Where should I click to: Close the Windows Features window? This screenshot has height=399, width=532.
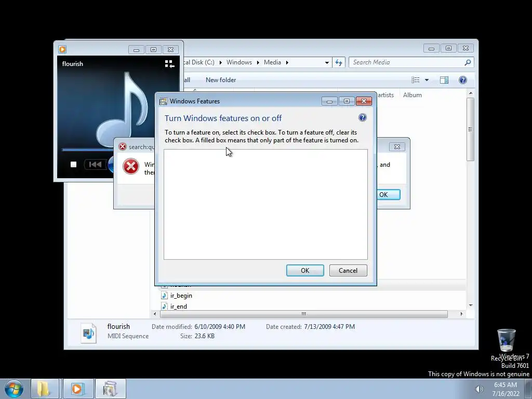point(364,101)
